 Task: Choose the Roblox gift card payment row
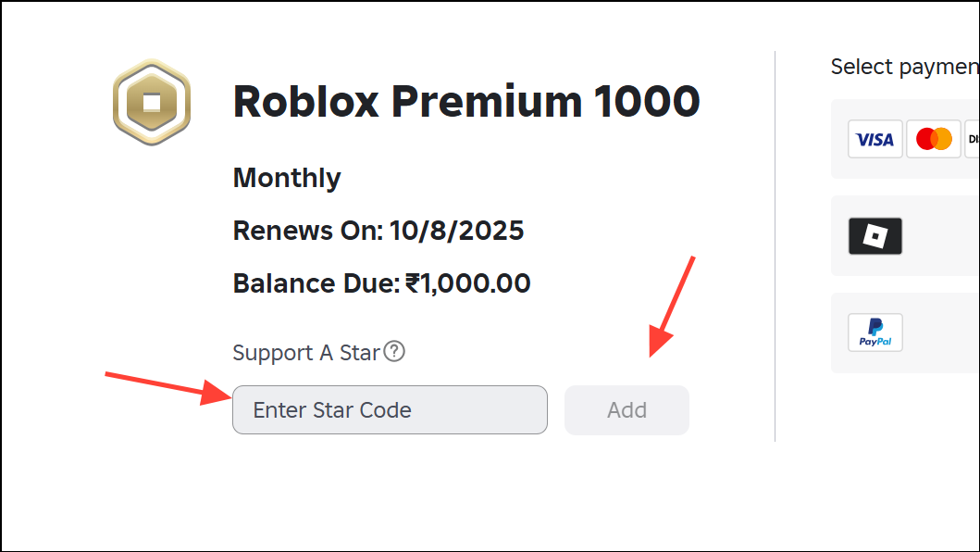point(916,235)
